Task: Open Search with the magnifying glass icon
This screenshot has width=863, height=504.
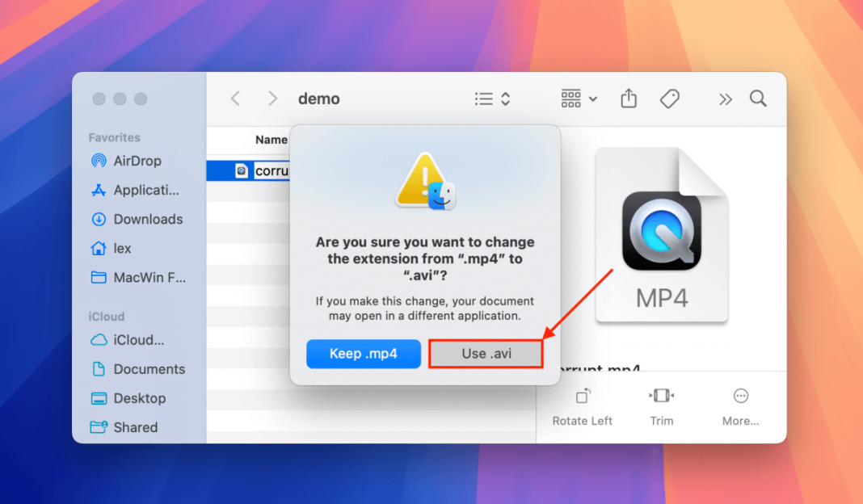Action: point(758,98)
